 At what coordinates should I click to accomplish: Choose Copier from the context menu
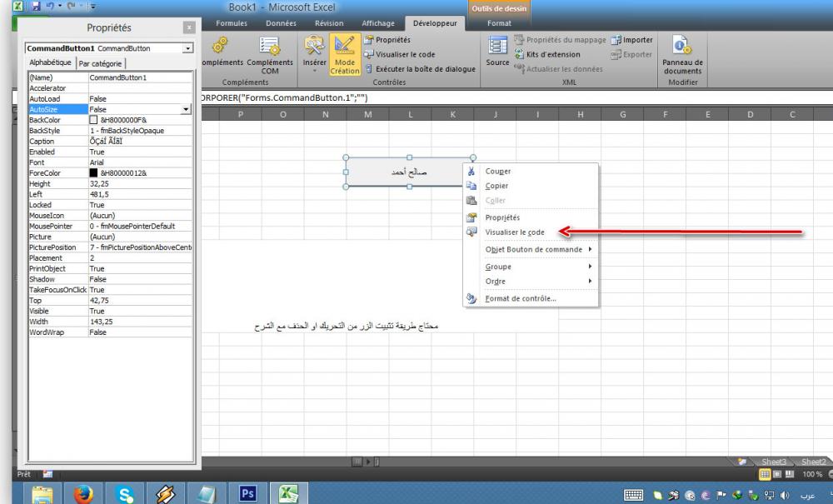pos(531,186)
